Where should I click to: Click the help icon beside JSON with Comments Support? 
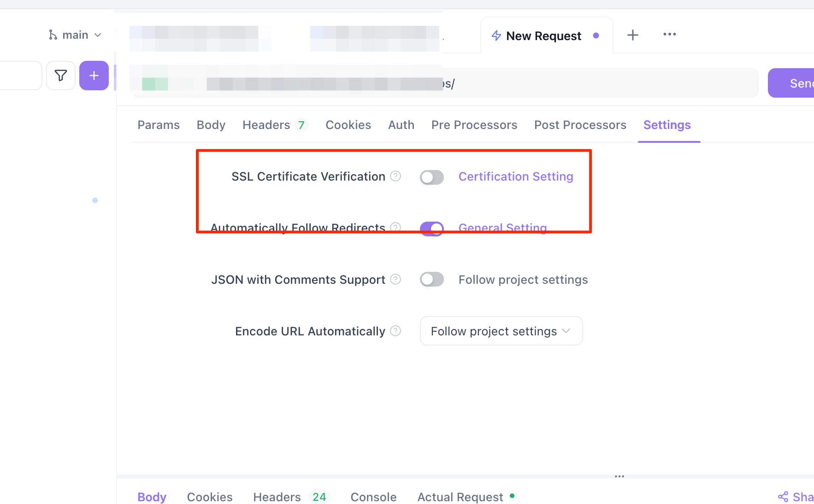[x=395, y=279]
